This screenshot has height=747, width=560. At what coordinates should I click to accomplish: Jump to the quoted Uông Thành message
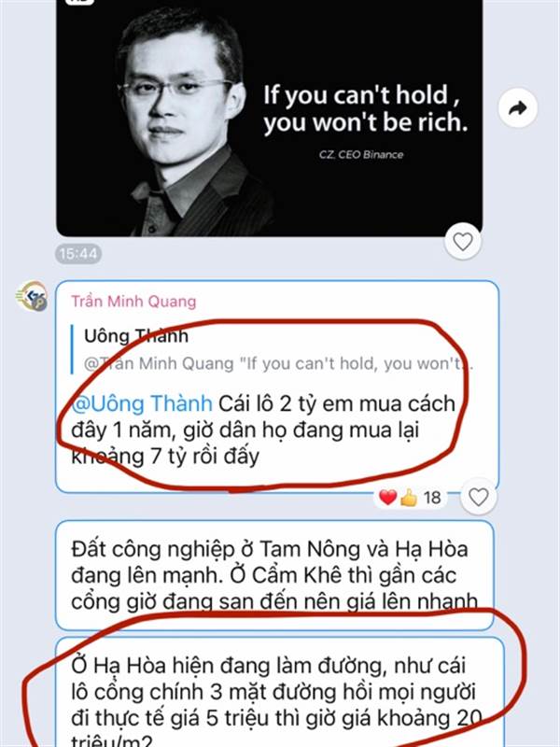tap(273, 349)
